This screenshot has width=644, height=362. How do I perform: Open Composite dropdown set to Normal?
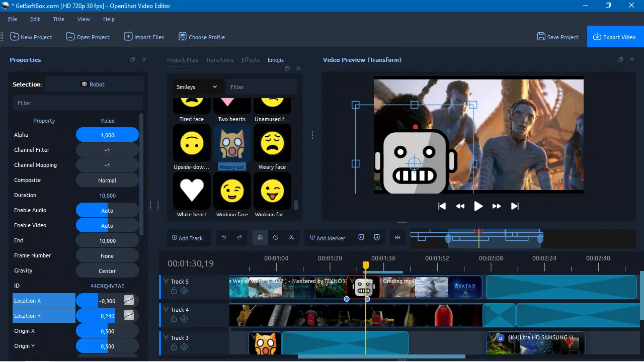point(107,180)
